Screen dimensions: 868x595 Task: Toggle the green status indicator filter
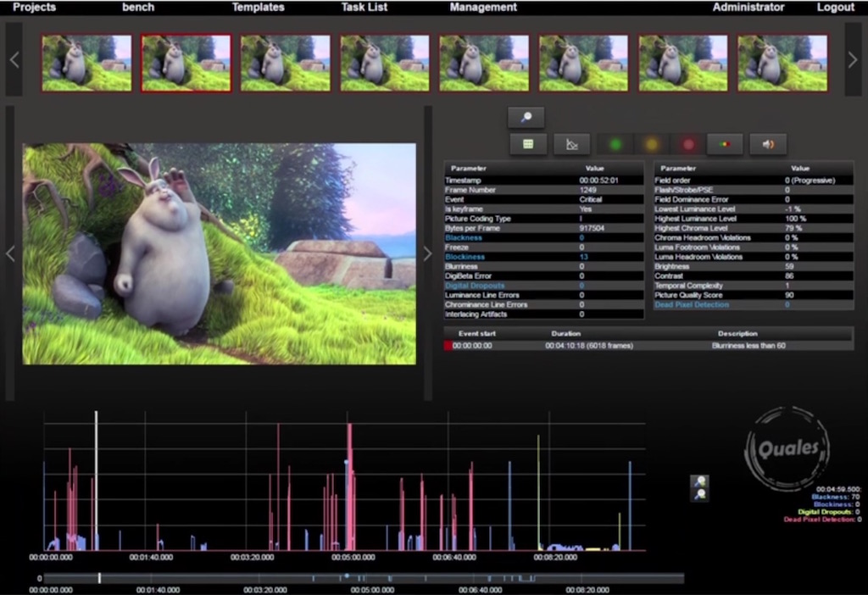(616, 144)
